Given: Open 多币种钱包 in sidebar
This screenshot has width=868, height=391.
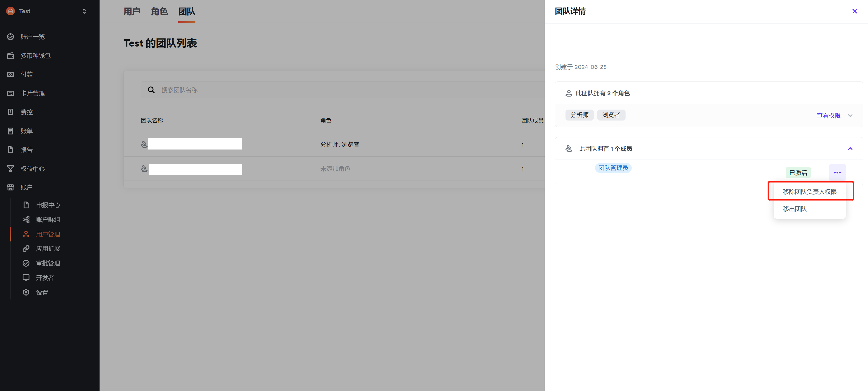Looking at the screenshot, I should coord(35,55).
